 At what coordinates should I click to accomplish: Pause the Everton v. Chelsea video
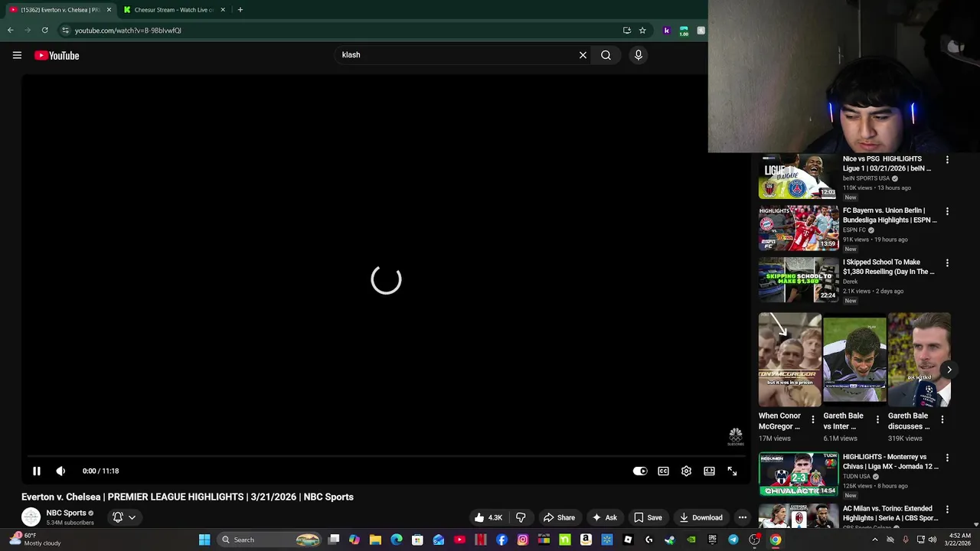36,471
